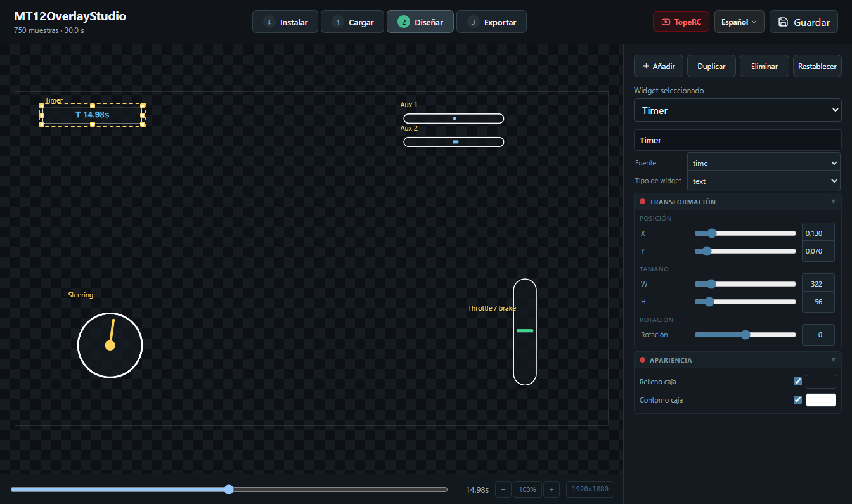Adjust the X position slider
The height and width of the screenshot is (504, 852).
pos(745,233)
